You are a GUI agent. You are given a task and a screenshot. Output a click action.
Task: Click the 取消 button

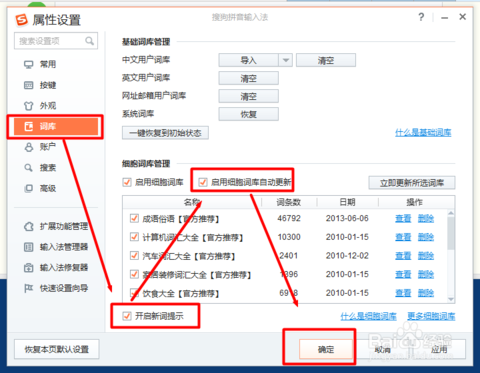pyautogui.click(x=382, y=349)
